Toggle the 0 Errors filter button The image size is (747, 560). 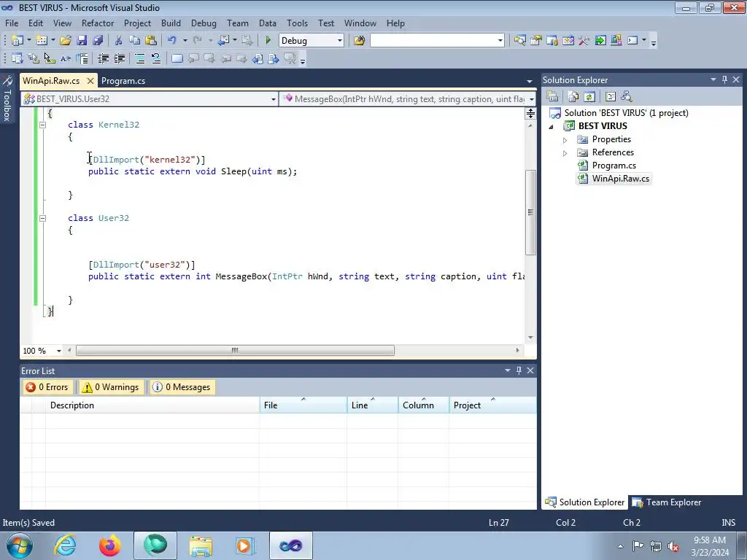[47, 387]
